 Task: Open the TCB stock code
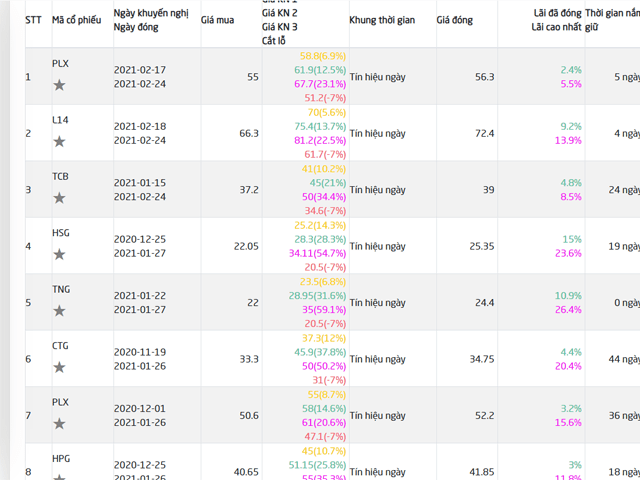pos(60,176)
